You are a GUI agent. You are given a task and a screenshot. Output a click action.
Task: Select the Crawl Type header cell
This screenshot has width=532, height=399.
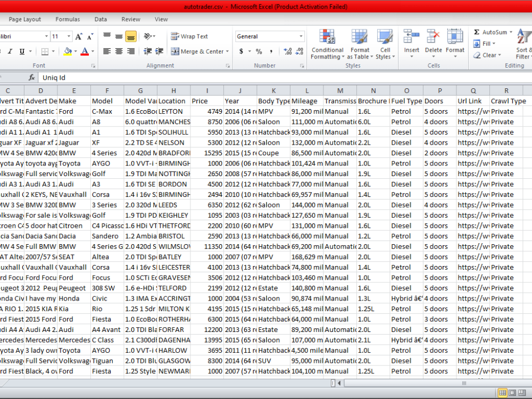[506, 101]
